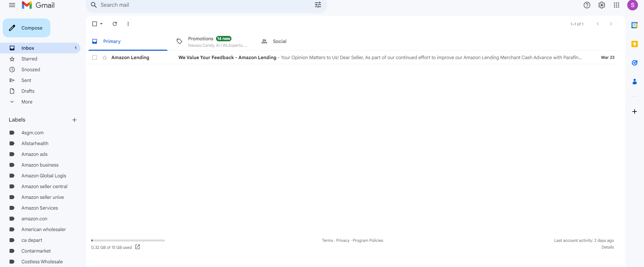
Task: Open Google Calendar side panel
Action: coord(635,25)
